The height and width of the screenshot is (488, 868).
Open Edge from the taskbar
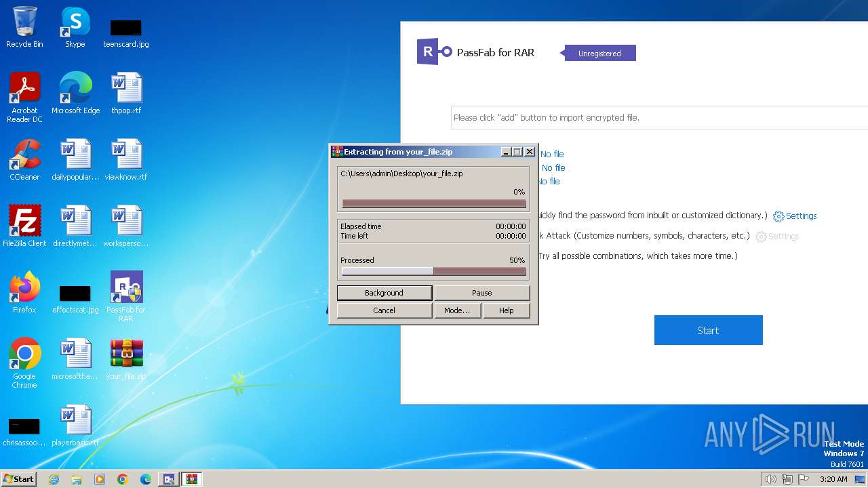pyautogui.click(x=146, y=479)
